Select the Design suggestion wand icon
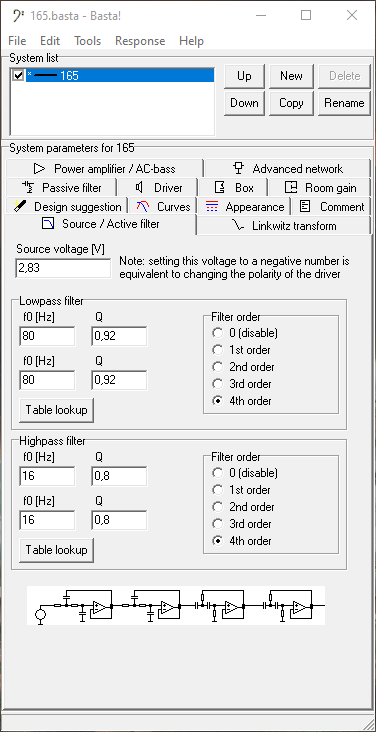 pos(19,206)
